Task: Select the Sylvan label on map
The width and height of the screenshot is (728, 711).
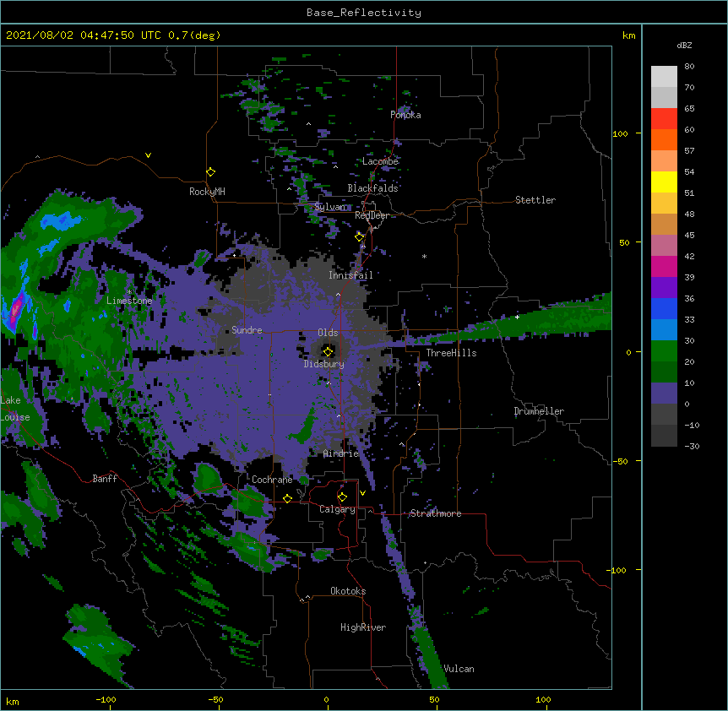Action: tap(330, 207)
